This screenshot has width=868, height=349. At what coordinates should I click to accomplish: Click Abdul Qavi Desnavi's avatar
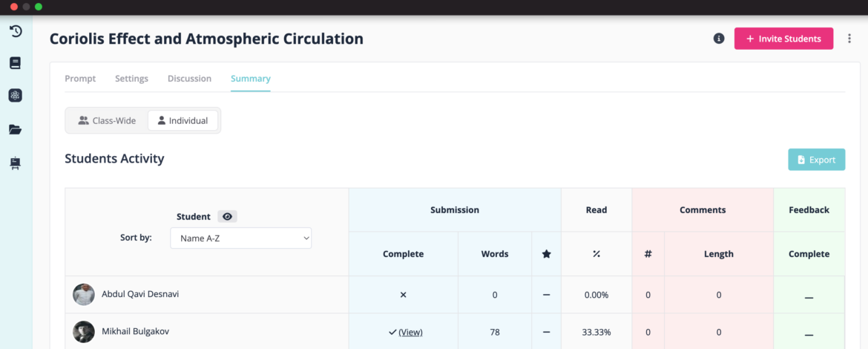click(84, 295)
